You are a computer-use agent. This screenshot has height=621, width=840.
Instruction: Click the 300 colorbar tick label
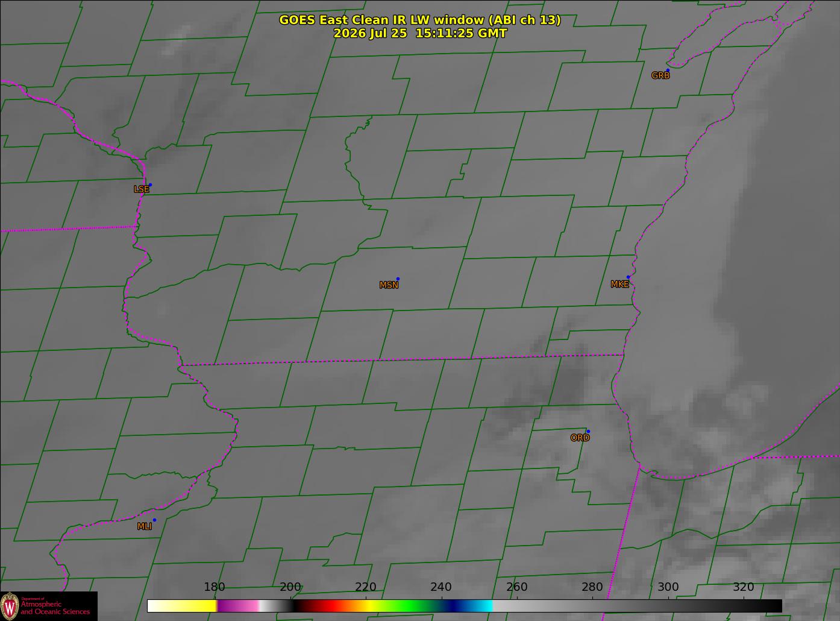pyautogui.click(x=668, y=587)
